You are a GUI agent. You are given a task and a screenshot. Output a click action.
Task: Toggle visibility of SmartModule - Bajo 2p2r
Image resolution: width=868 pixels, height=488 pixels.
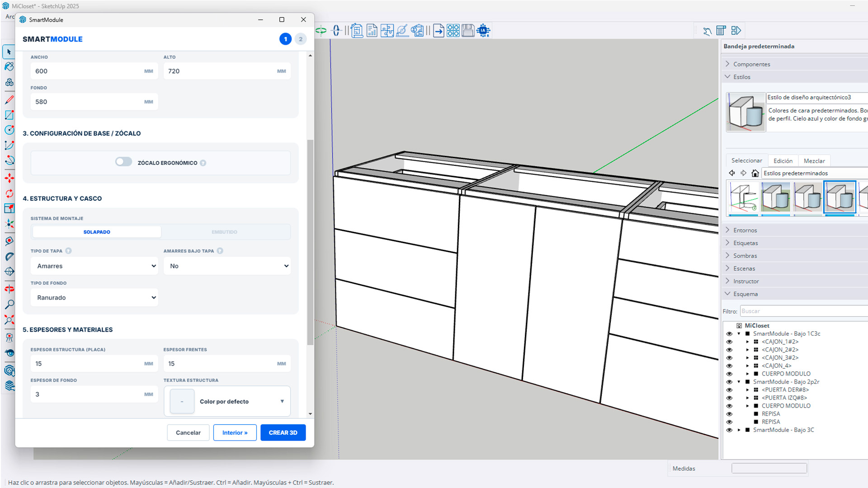point(729,382)
